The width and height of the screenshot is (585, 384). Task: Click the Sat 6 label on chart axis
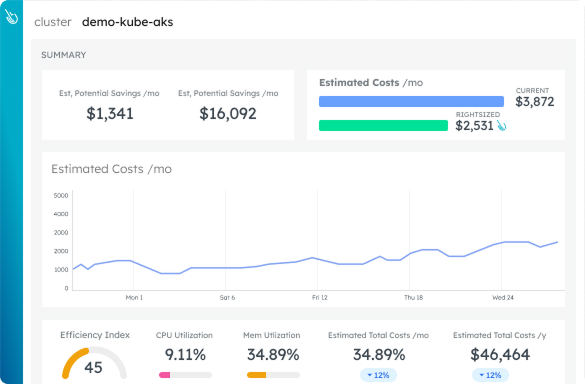[227, 297]
